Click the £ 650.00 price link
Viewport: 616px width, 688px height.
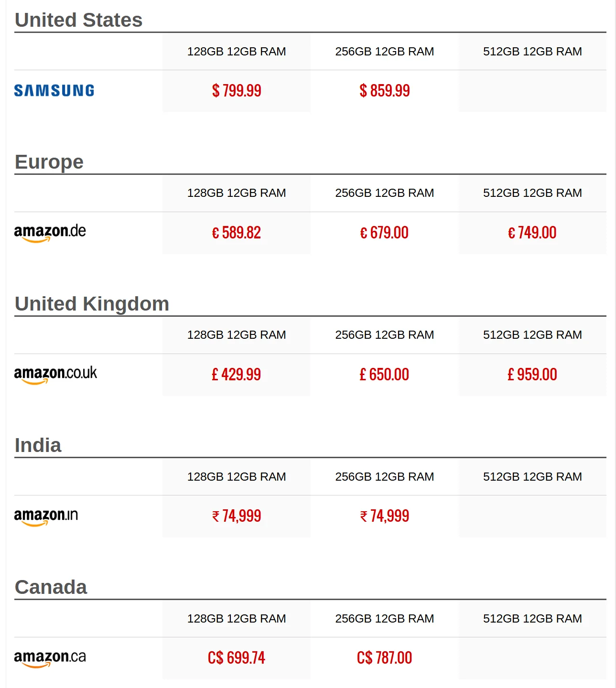coord(385,375)
